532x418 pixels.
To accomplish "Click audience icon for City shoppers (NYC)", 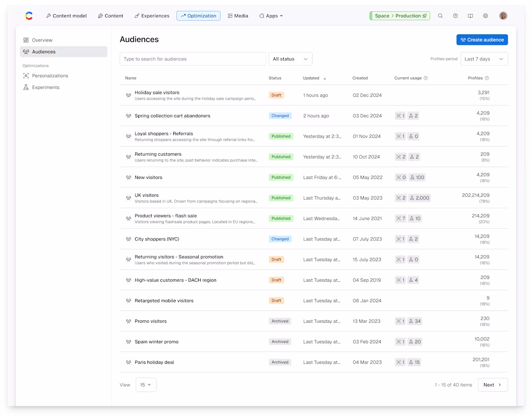I will [x=129, y=239].
